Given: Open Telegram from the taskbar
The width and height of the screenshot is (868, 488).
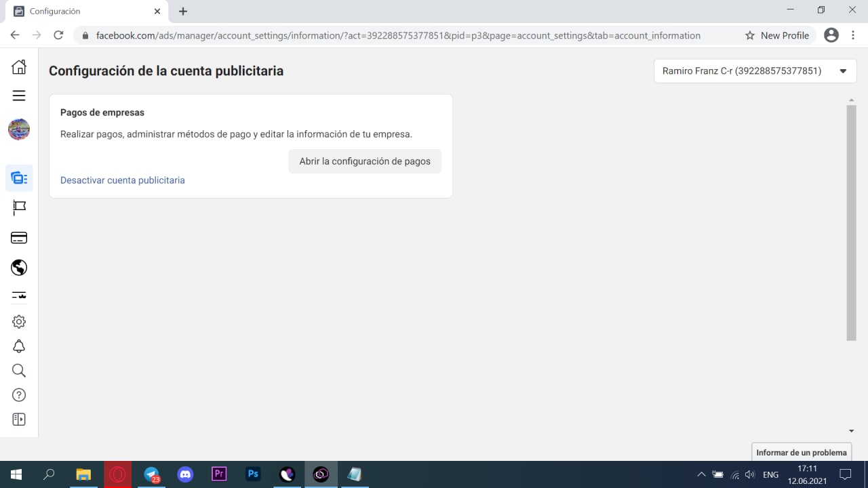Looking at the screenshot, I should click(x=151, y=474).
